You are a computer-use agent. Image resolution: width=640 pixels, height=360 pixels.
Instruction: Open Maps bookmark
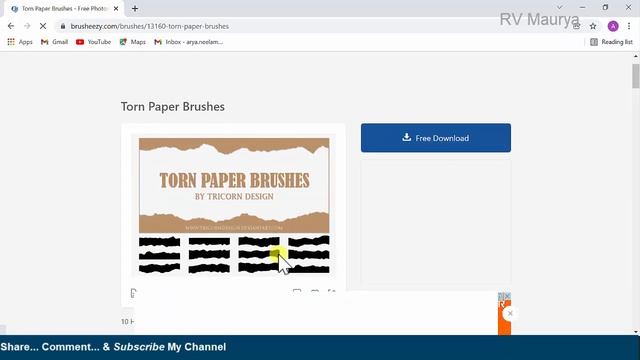click(133, 42)
